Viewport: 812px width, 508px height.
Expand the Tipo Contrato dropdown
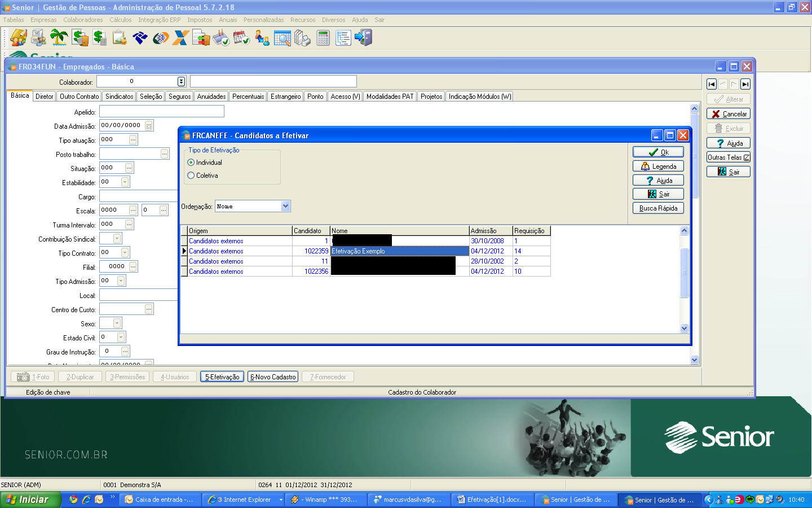[125, 252]
